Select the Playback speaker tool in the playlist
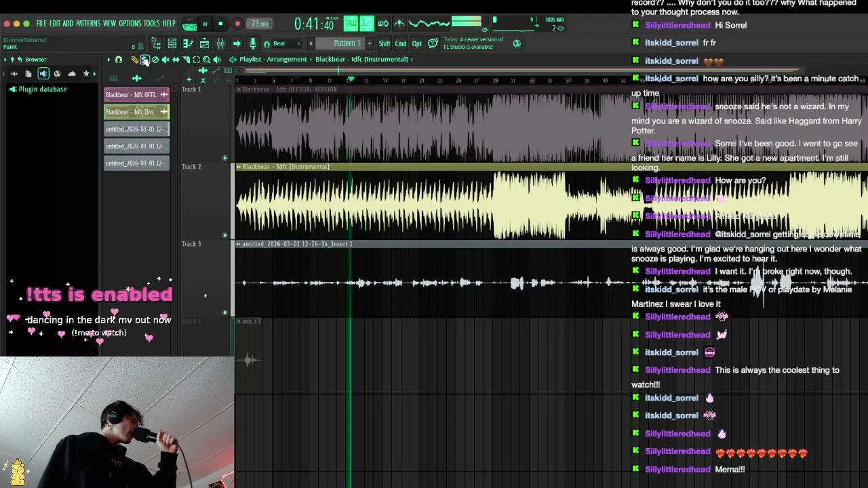This screenshot has height=488, width=868. (x=217, y=60)
